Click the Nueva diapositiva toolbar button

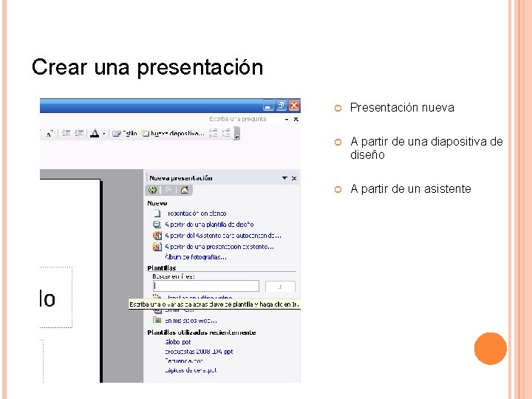[x=173, y=133]
